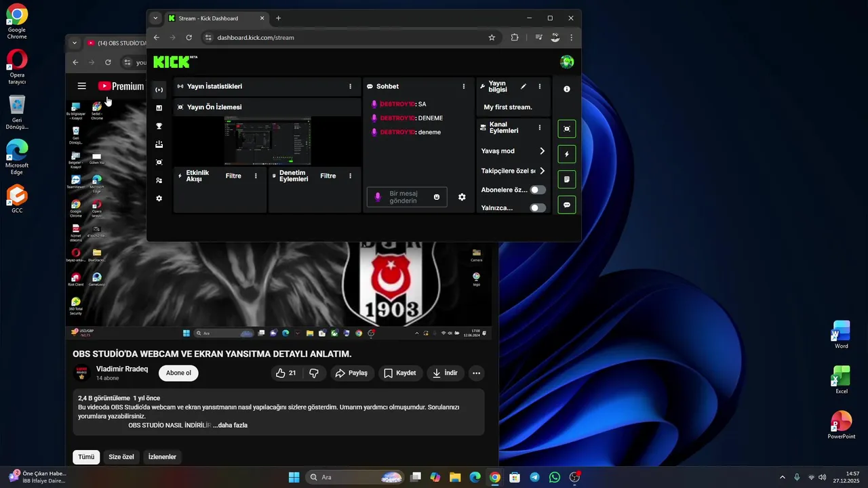Edit stream info with the pencil icon

tap(523, 86)
